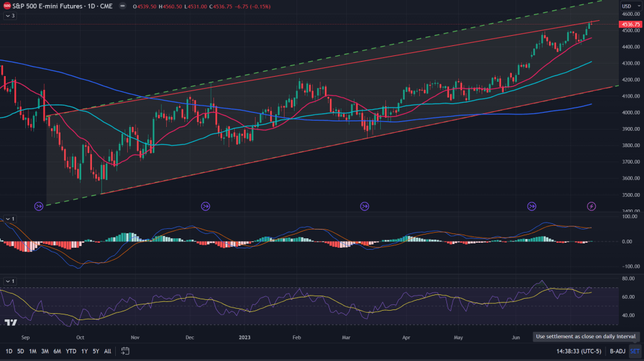This screenshot has width=644, height=361.
Task: Expand the RSI pane indicator legend
Action: 9,280
